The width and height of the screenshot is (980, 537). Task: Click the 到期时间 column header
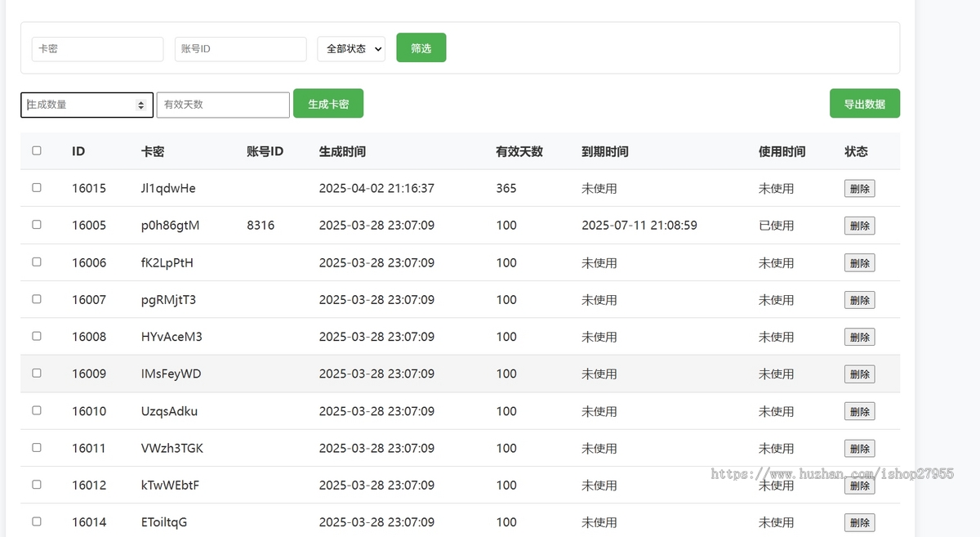(605, 151)
